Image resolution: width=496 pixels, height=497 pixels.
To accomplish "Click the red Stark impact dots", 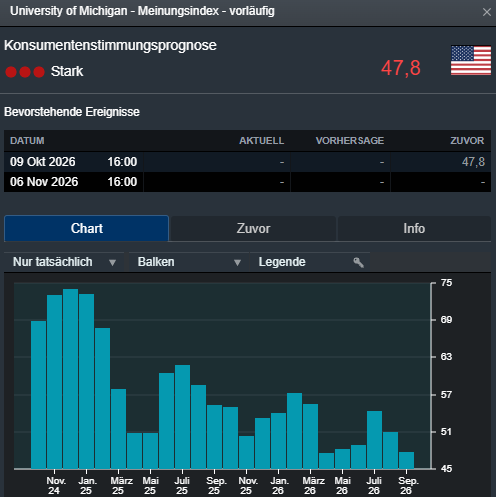I will point(25,72).
